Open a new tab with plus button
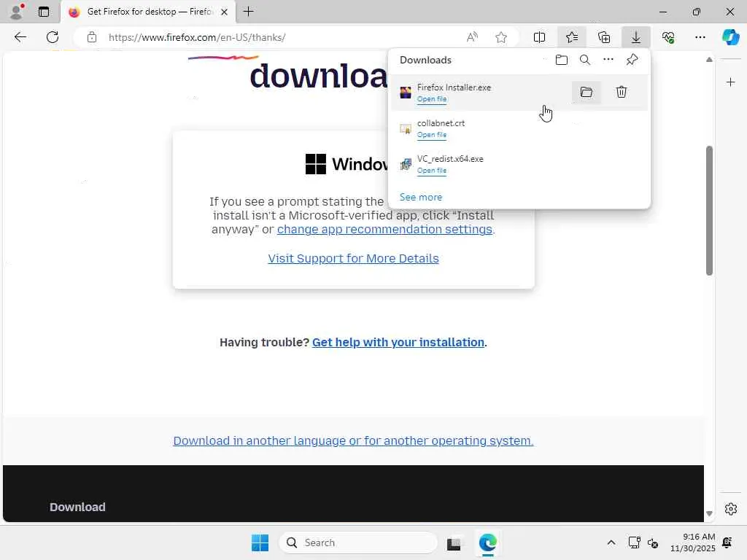The image size is (747, 560). [x=248, y=12]
